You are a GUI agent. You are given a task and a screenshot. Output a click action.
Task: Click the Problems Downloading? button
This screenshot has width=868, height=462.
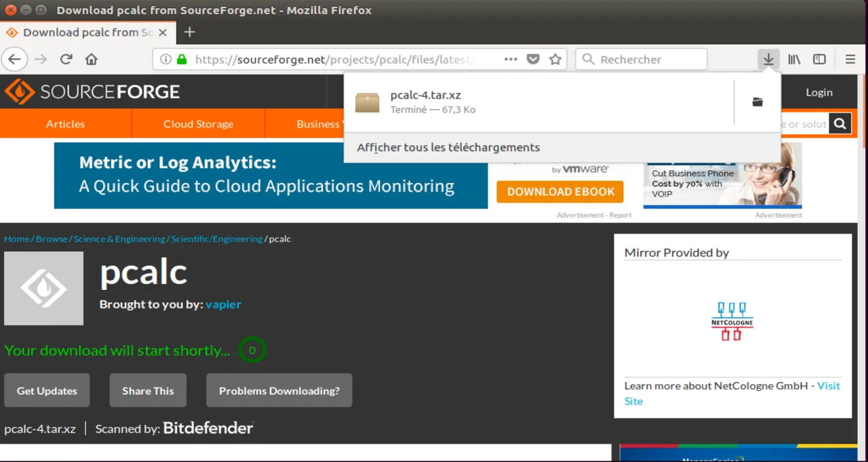279,390
